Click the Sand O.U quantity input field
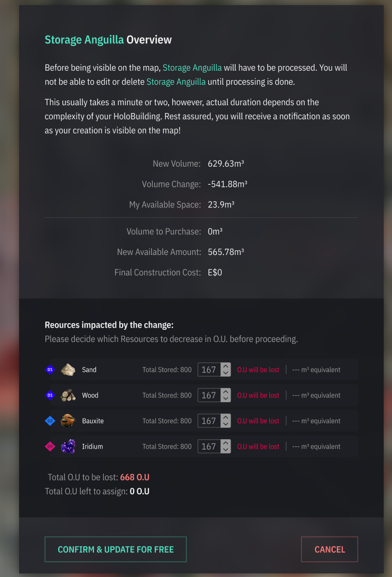The width and height of the screenshot is (392, 577). (x=209, y=370)
